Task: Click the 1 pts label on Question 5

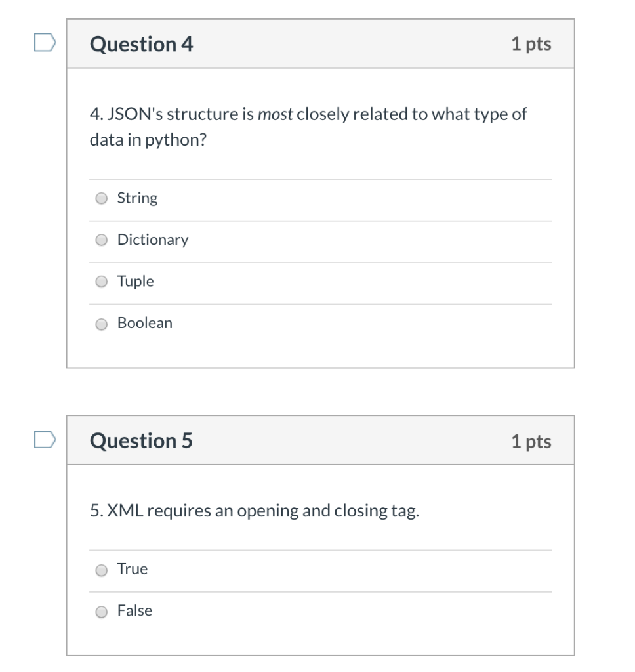Action: 531,442
